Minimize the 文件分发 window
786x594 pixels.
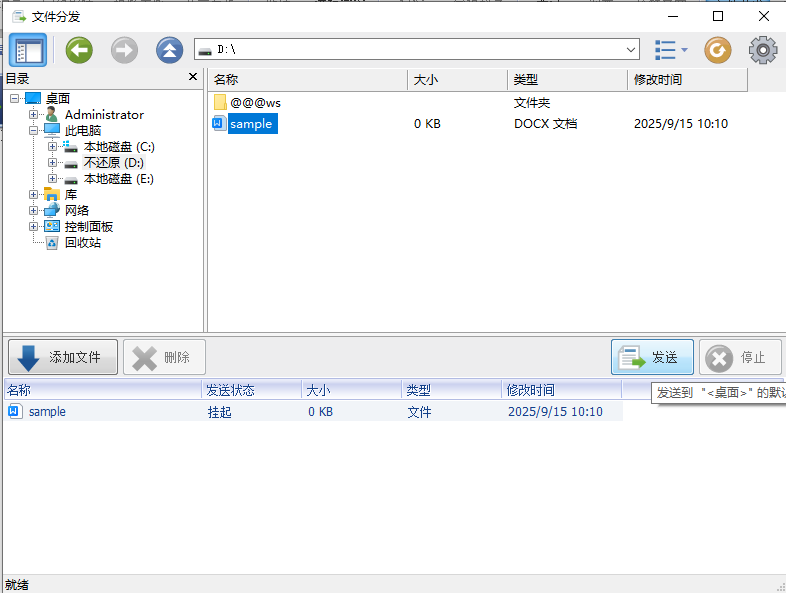pyautogui.click(x=673, y=17)
